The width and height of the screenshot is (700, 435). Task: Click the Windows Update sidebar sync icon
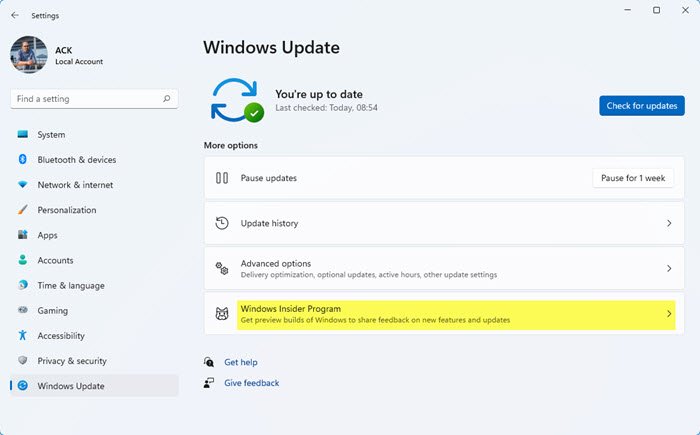(22, 385)
